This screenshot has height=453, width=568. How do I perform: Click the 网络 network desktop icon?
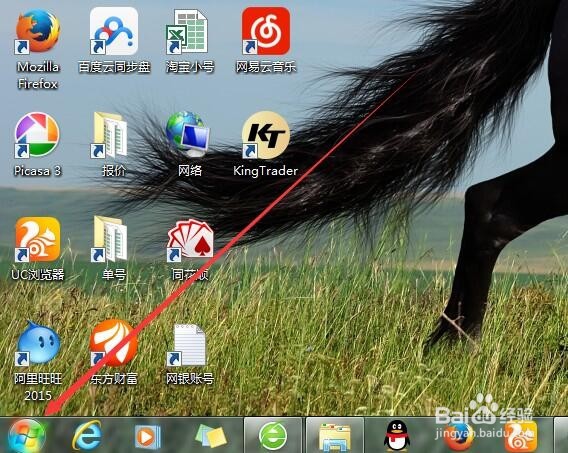(188, 134)
